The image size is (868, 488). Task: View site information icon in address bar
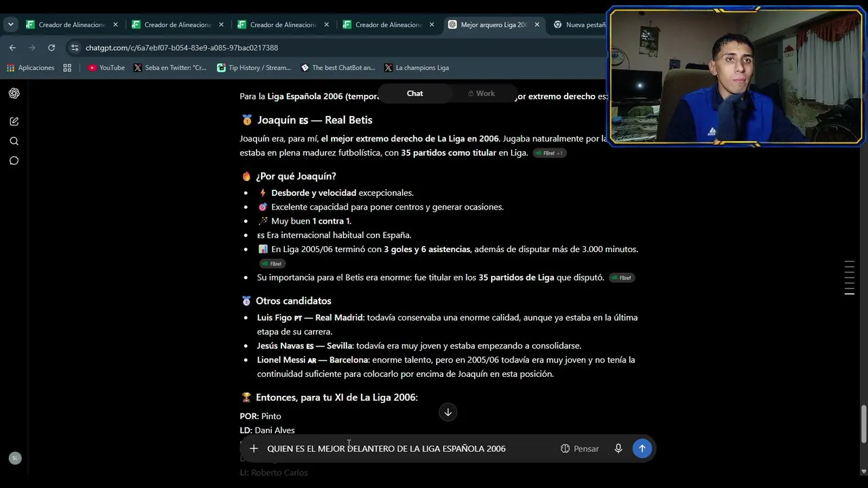coord(75,47)
